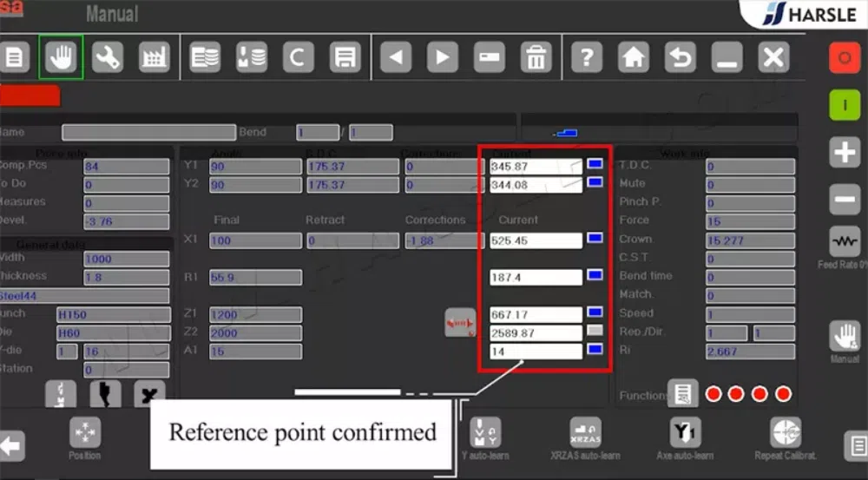Click the first red Function indicator
The image size is (868, 480).
(x=713, y=394)
